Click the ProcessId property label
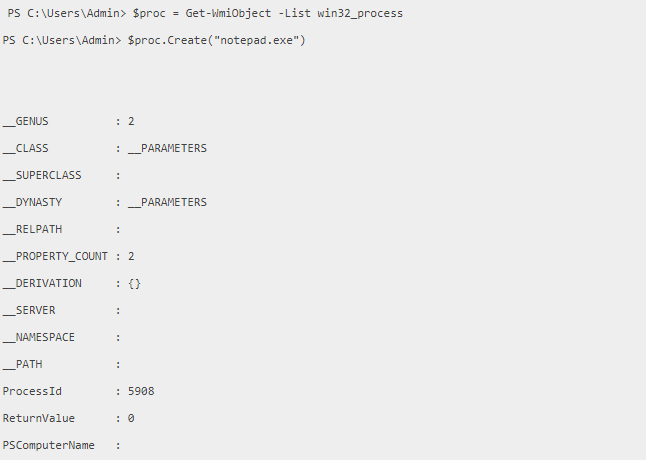The image size is (646, 460). click(32, 391)
